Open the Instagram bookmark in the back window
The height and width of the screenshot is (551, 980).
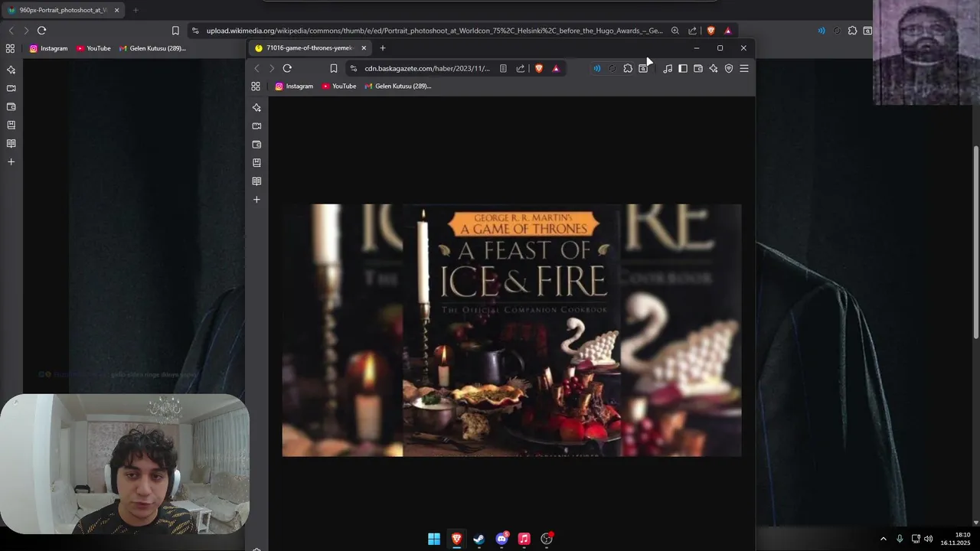tap(49, 48)
